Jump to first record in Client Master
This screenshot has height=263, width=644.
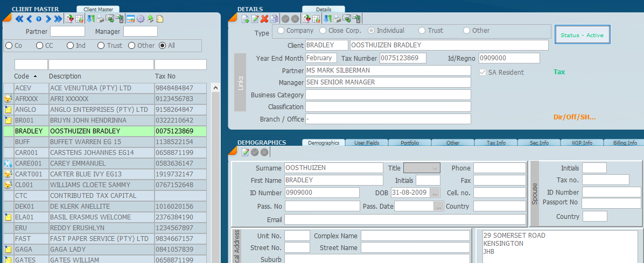coord(19,19)
